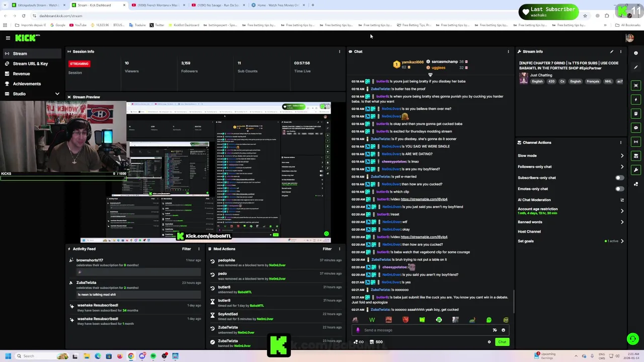
Task: Open the second streamable.com link by butler8
Action: (x=424, y=237)
